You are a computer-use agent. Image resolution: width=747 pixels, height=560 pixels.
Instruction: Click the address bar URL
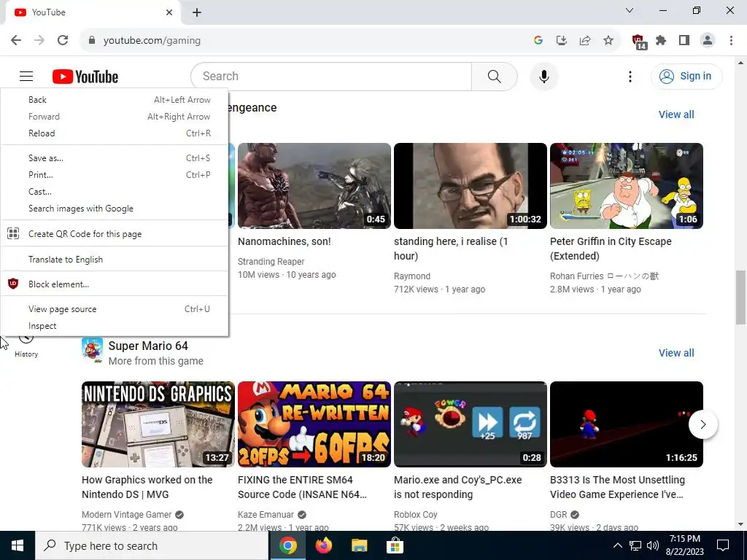point(152,41)
